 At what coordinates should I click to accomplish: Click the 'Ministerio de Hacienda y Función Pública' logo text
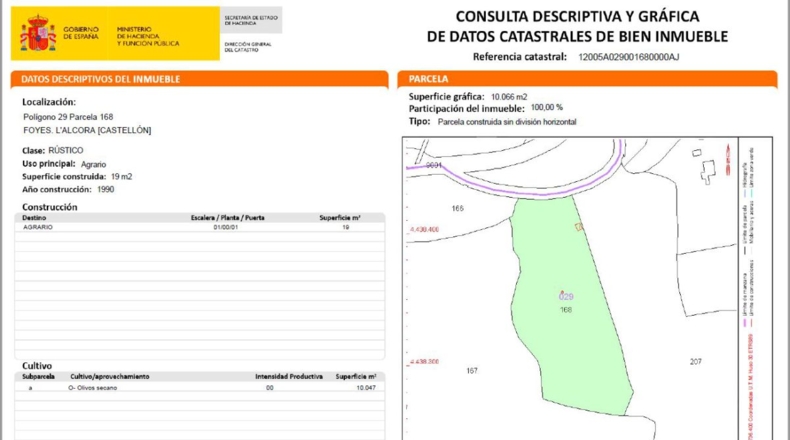[x=148, y=36]
